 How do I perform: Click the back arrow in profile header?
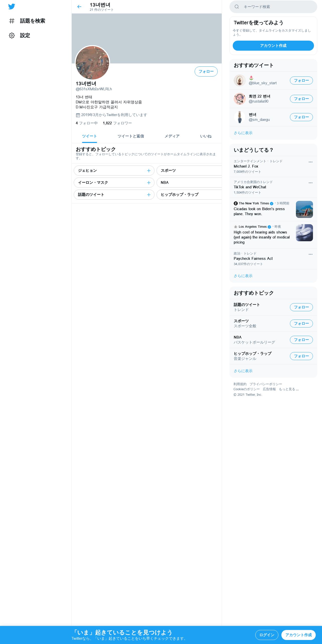79,7
